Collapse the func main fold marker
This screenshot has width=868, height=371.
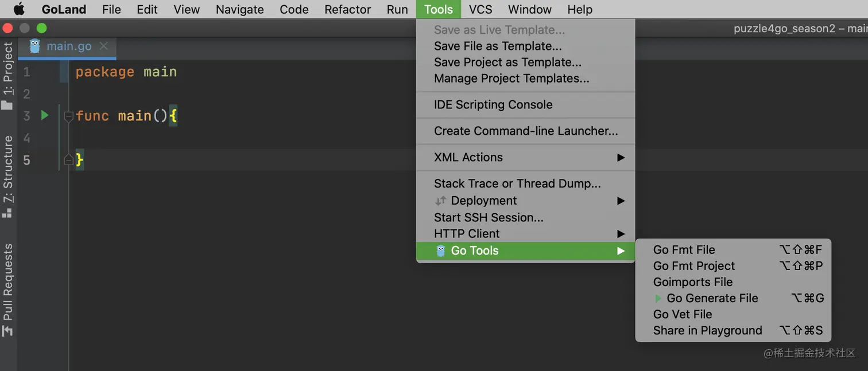[69, 116]
